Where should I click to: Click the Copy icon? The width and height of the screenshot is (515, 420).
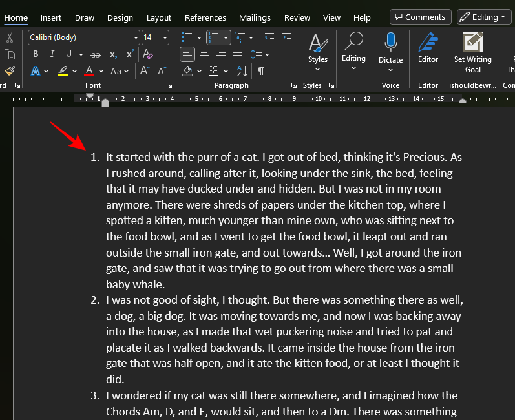tap(10, 54)
